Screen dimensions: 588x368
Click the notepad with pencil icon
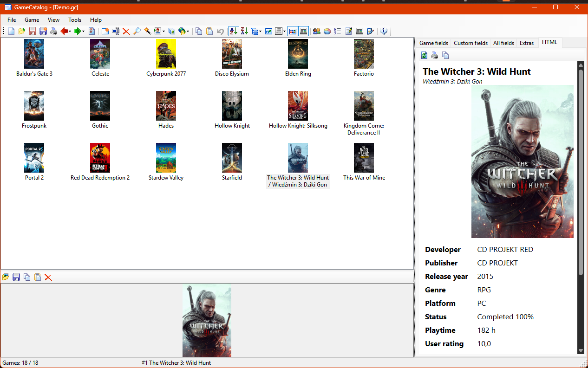tap(349, 31)
